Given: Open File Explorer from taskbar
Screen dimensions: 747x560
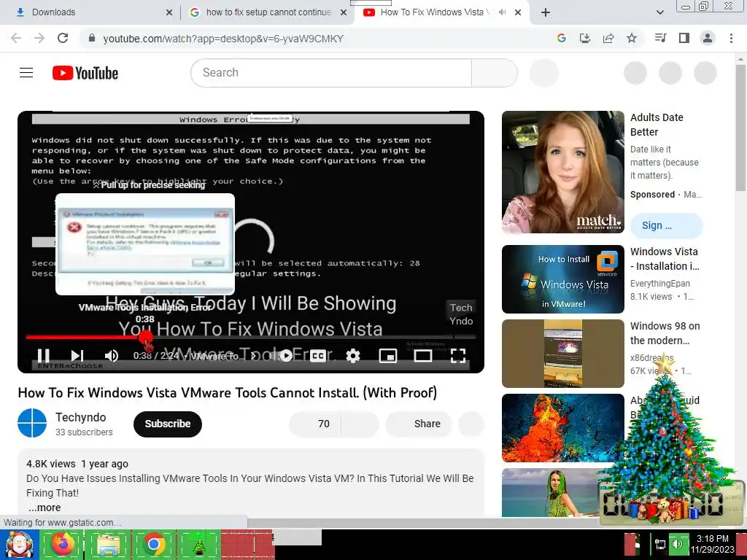Looking at the screenshot, I should 108,544.
